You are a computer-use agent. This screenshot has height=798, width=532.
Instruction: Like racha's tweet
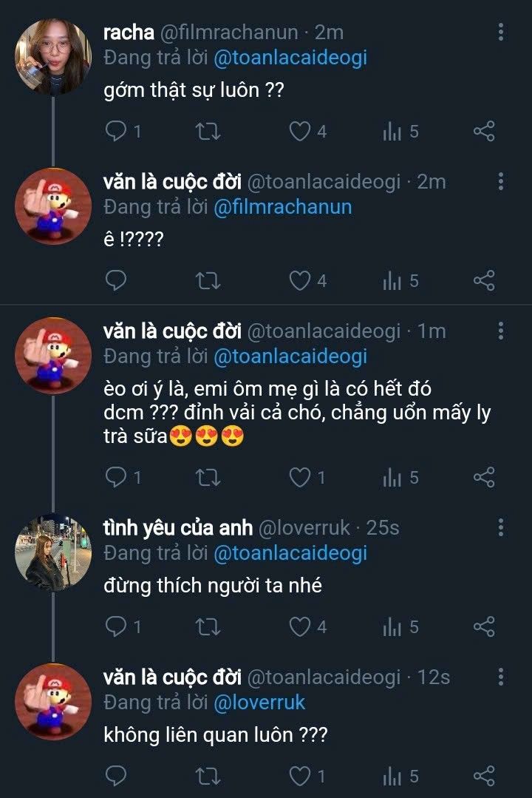pyautogui.click(x=299, y=132)
